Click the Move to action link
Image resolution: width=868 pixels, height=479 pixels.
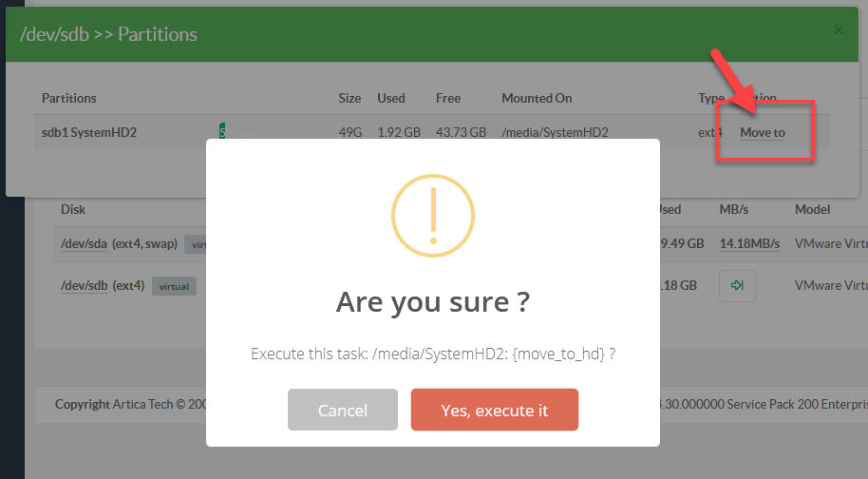(763, 132)
